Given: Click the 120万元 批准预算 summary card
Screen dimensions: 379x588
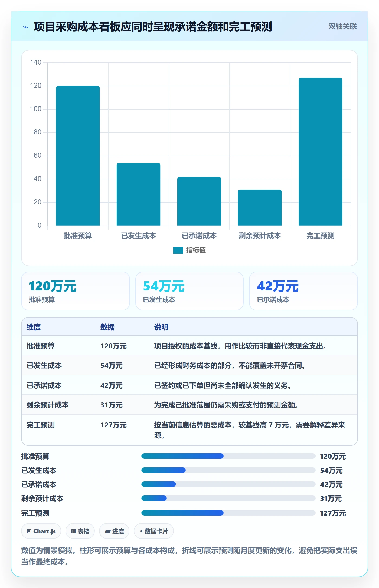Looking at the screenshot, I should click(x=76, y=291).
